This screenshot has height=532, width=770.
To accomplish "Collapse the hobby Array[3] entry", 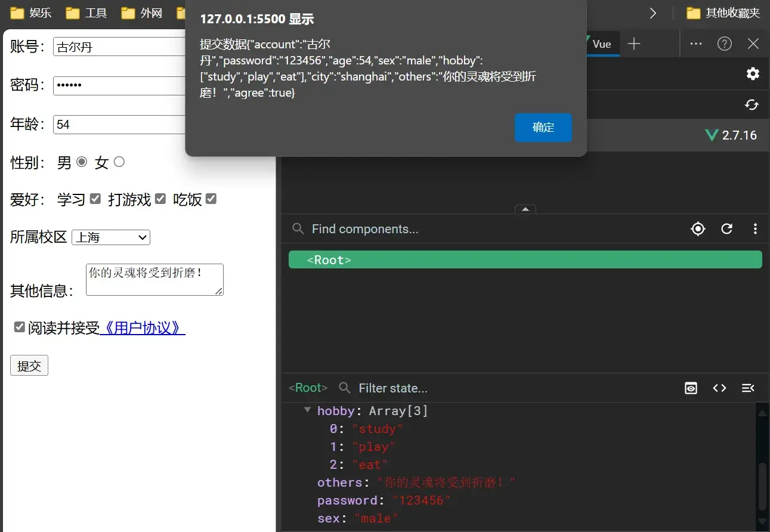I will click(307, 410).
